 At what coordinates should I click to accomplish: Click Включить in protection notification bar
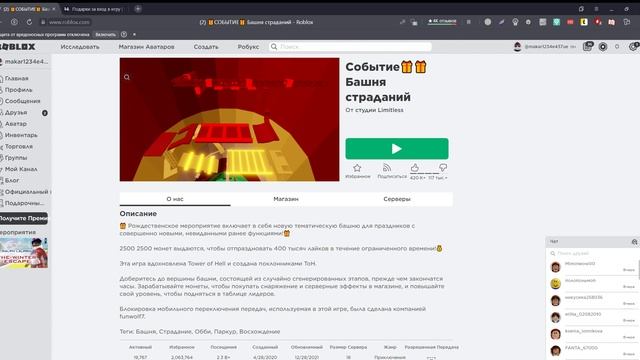[x=105, y=35]
